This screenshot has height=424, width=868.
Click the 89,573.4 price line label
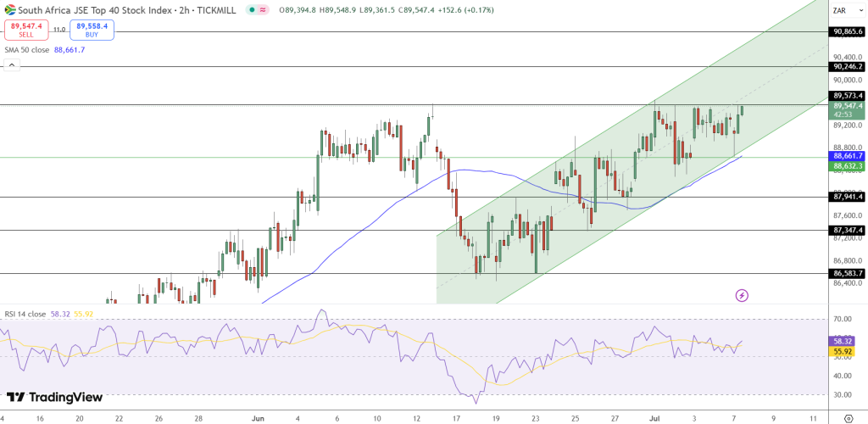click(x=848, y=96)
